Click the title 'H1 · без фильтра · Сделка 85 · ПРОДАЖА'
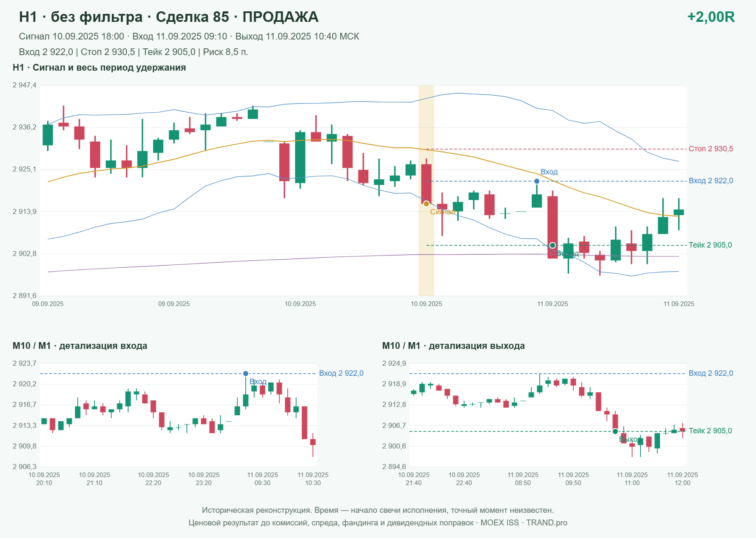 [x=169, y=17]
